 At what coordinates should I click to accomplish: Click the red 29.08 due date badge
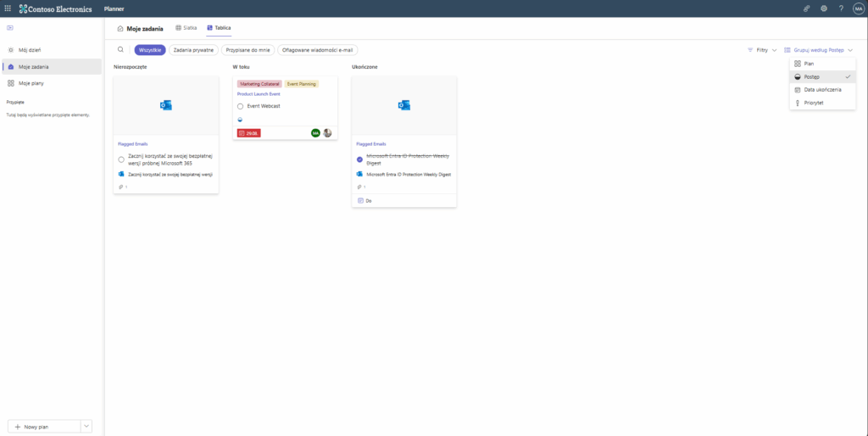click(248, 133)
